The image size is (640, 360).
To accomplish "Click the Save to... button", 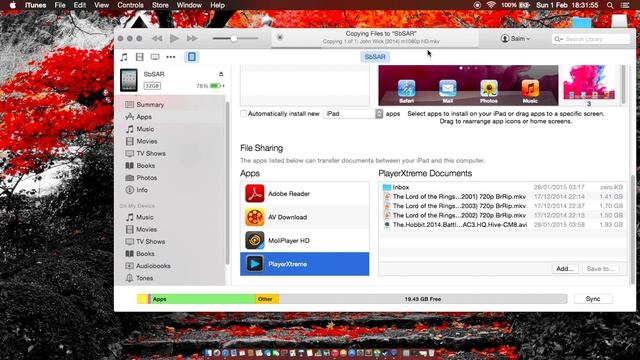I will [600, 269].
